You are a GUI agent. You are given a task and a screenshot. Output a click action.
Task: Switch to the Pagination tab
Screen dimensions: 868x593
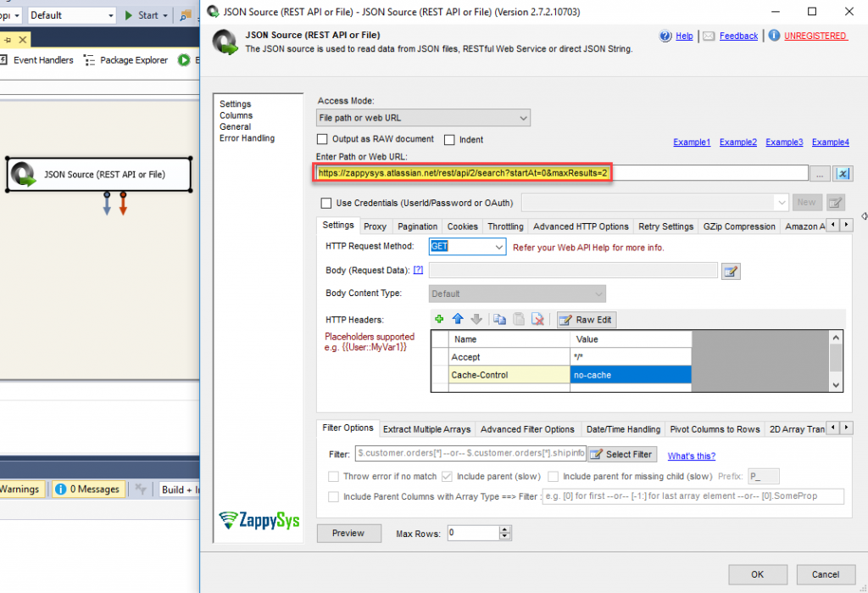tap(417, 227)
